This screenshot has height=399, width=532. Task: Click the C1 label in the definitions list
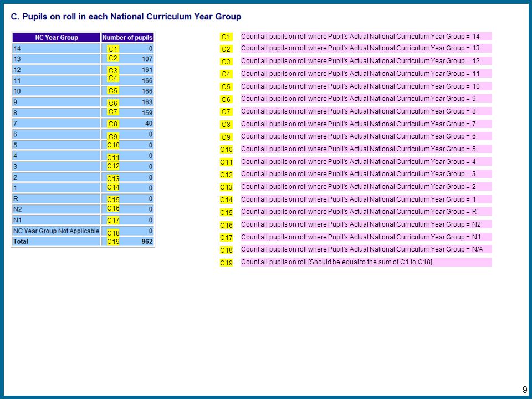226,37
